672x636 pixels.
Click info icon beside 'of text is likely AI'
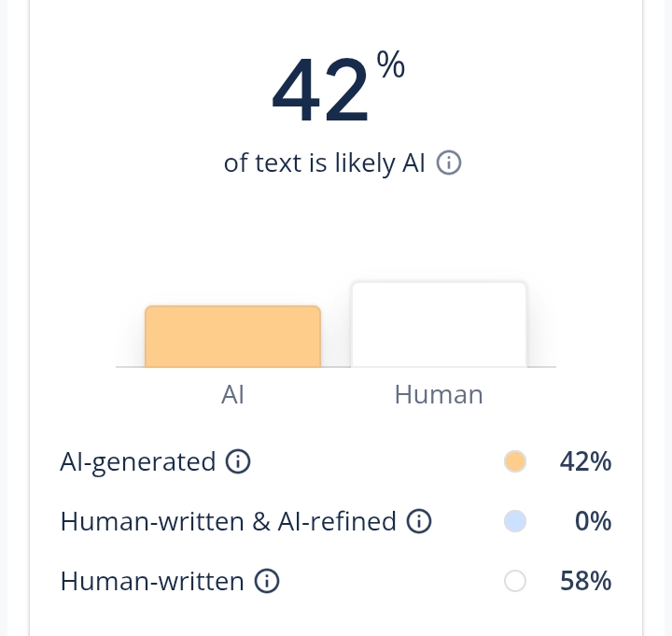[x=450, y=163]
